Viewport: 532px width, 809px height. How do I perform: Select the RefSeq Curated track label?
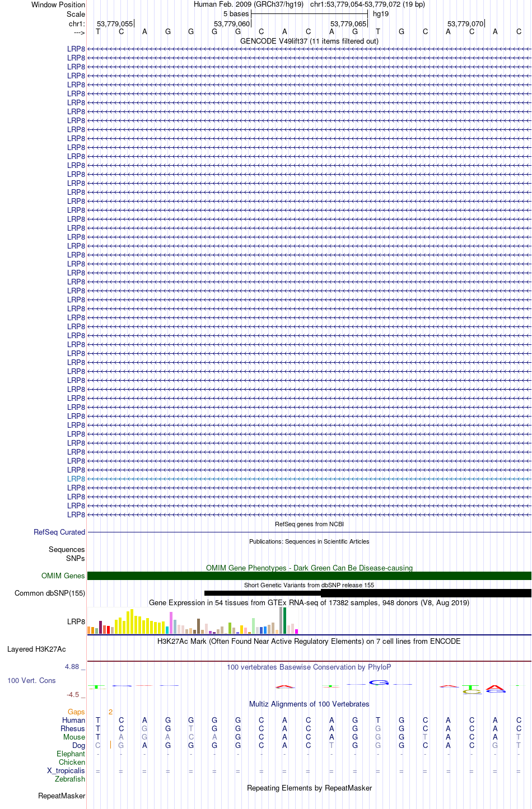click(x=59, y=532)
